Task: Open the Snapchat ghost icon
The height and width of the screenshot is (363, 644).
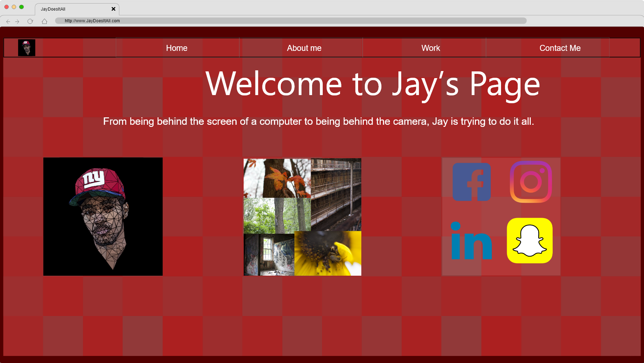Action: (x=530, y=241)
